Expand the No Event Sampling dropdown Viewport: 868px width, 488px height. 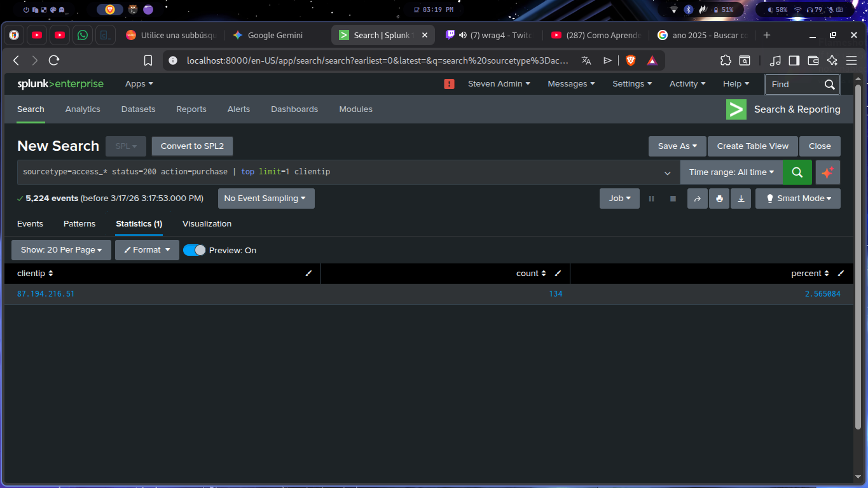(266, 199)
